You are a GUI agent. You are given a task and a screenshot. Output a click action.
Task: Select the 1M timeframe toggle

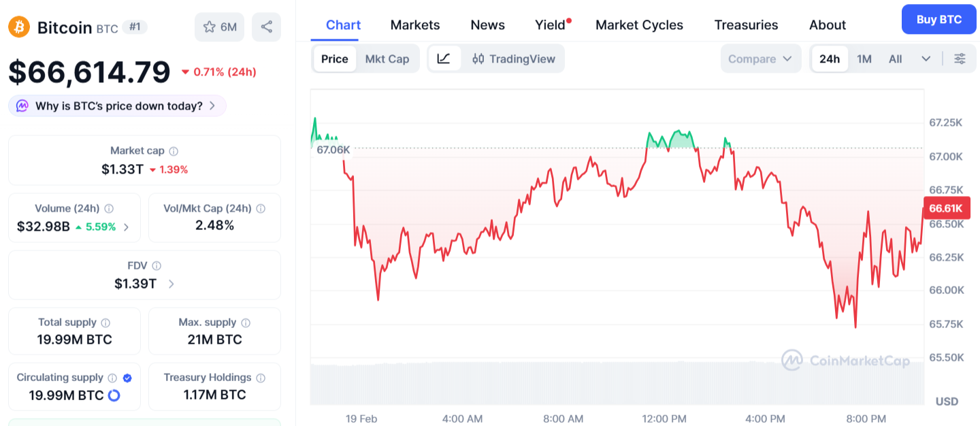pyautogui.click(x=864, y=59)
